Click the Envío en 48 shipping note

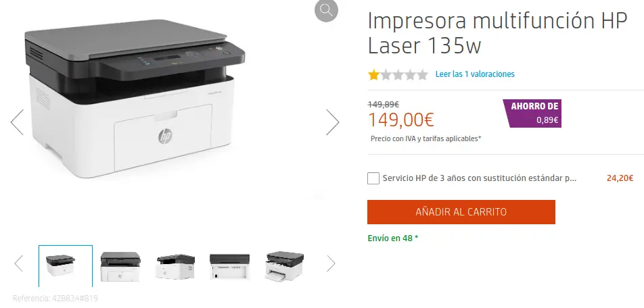[x=392, y=238]
